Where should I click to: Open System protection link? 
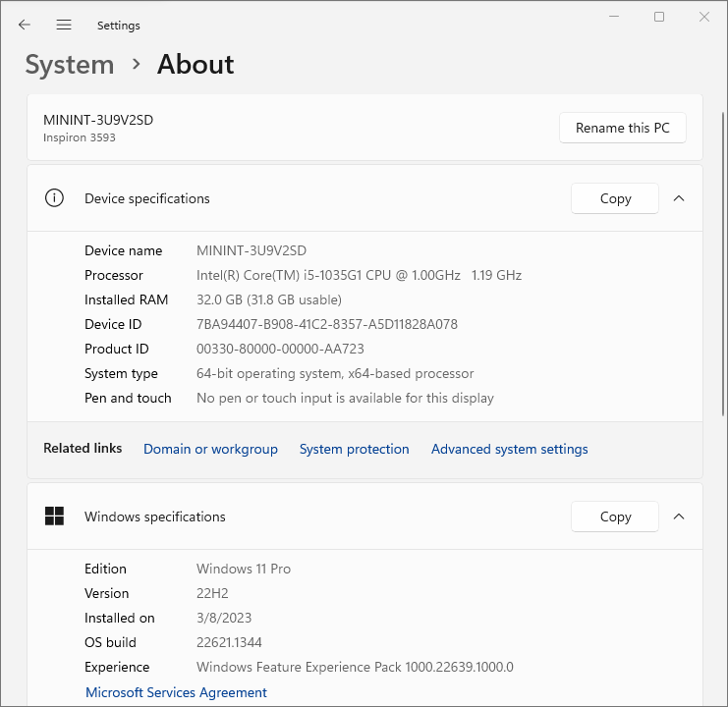click(355, 449)
